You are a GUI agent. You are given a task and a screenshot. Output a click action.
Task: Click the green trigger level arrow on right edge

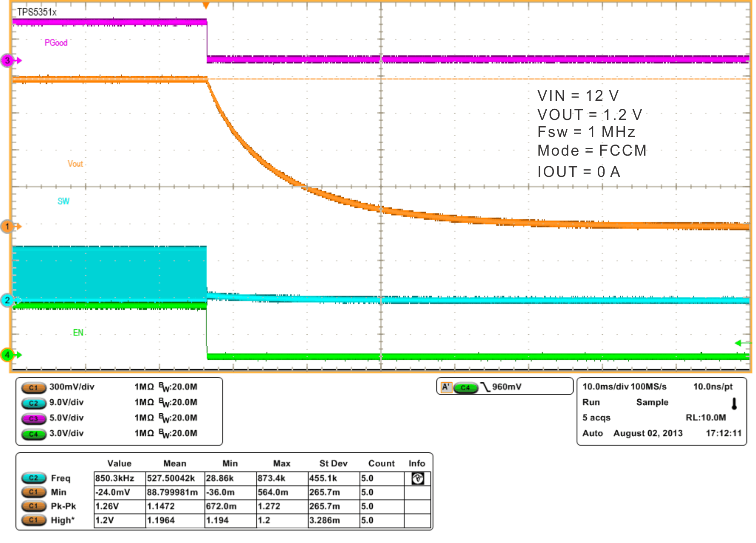tap(742, 343)
